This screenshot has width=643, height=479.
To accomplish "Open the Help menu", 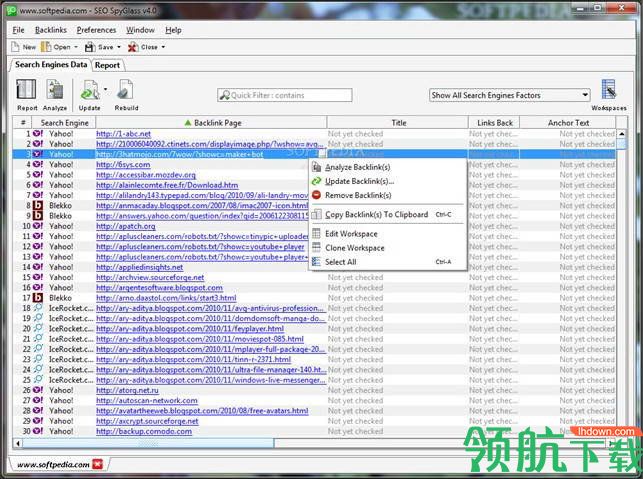I will tap(173, 30).
